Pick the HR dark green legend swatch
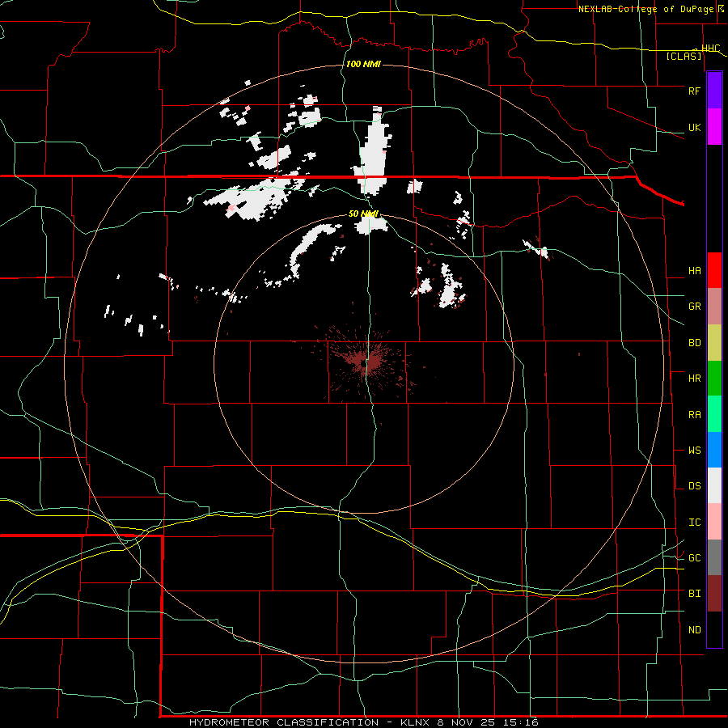The height and width of the screenshot is (728, 728). click(x=714, y=378)
